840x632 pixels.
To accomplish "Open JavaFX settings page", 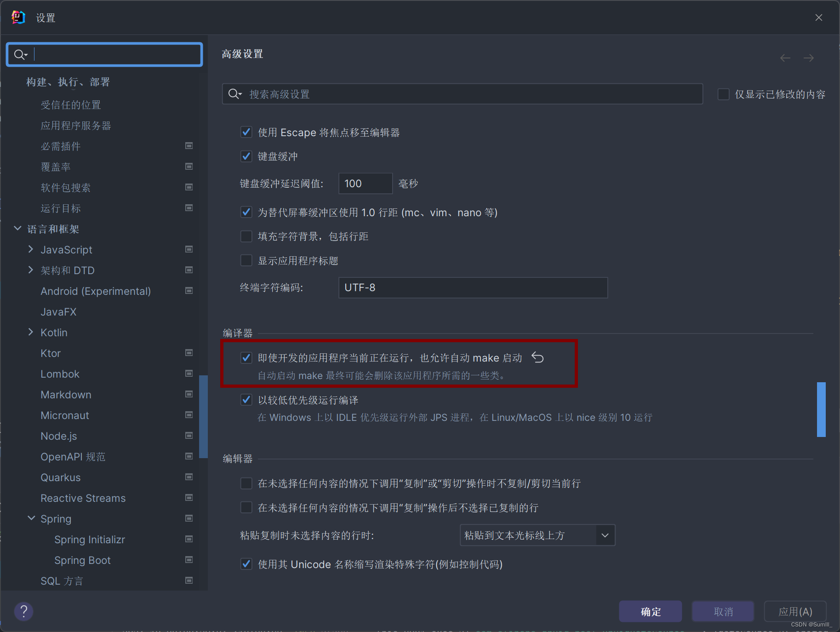I will (x=58, y=312).
